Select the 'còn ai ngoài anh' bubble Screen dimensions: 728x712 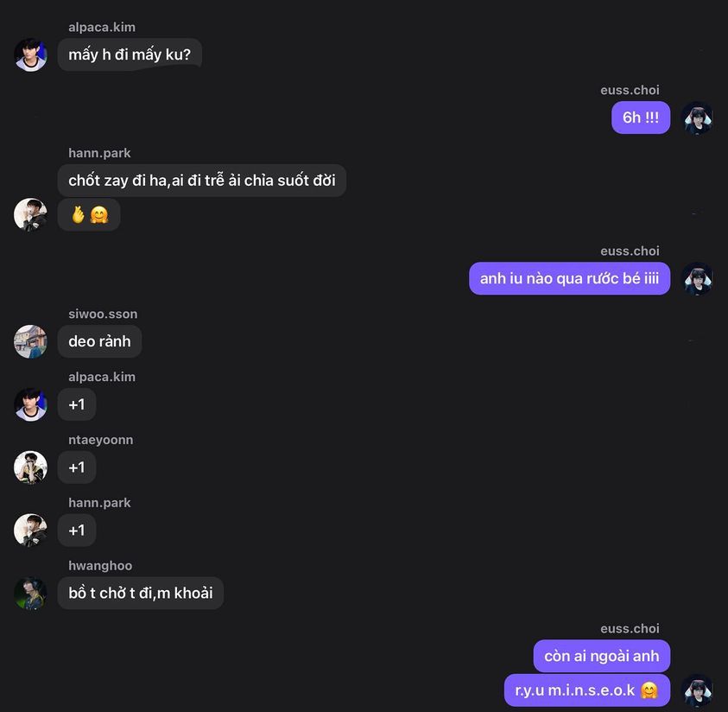pyautogui.click(x=602, y=656)
